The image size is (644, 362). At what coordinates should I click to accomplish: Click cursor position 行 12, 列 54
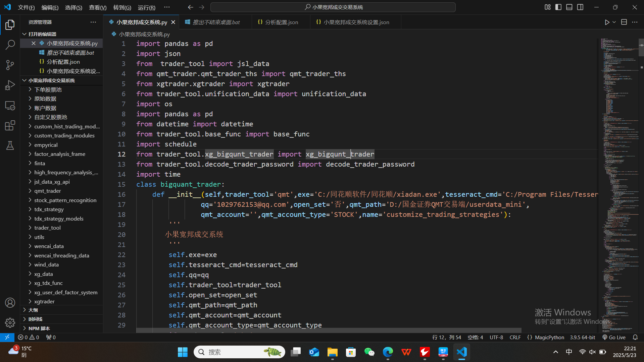446,337
